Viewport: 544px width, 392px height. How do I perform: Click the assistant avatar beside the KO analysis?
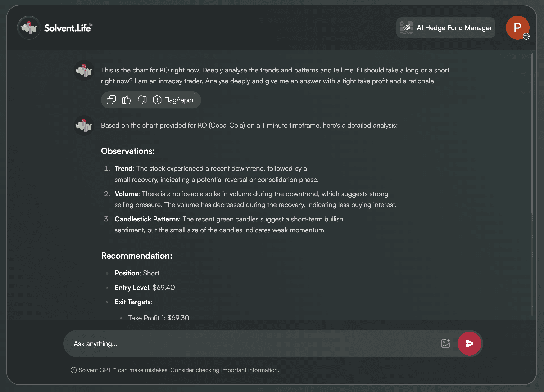84,126
